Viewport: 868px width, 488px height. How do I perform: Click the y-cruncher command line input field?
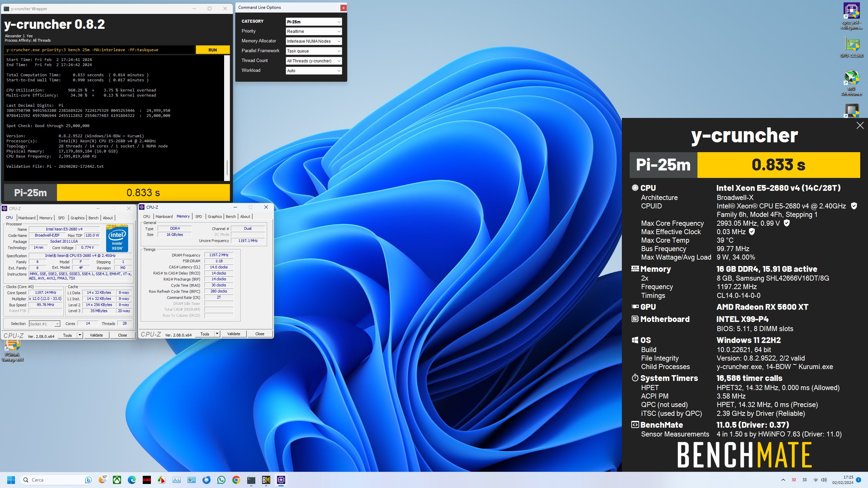click(x=99, y=50)
